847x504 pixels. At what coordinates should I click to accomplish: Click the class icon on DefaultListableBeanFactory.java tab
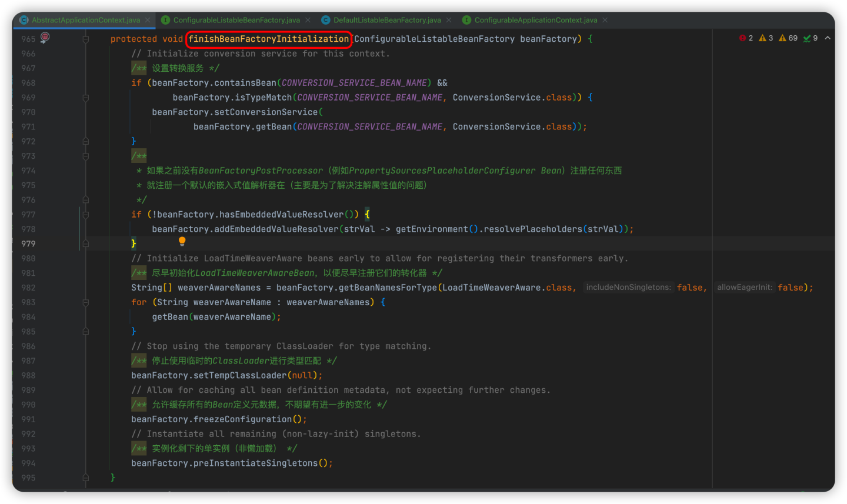click(x=325, y=20)
